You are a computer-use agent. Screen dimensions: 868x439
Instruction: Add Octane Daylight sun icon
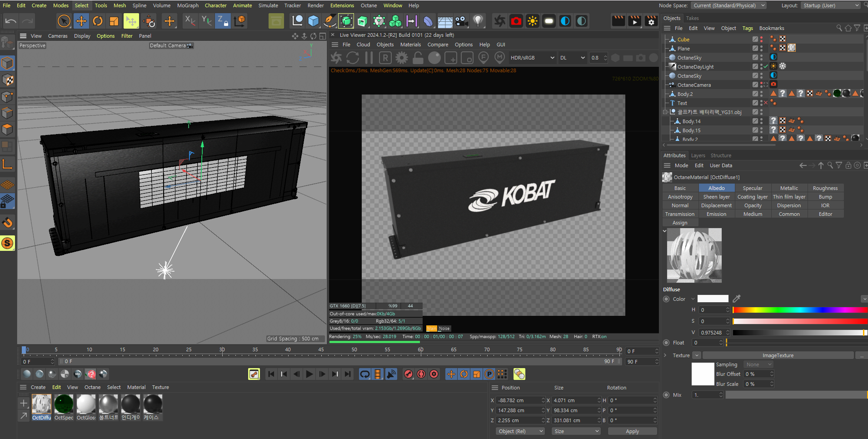[533, 21]
